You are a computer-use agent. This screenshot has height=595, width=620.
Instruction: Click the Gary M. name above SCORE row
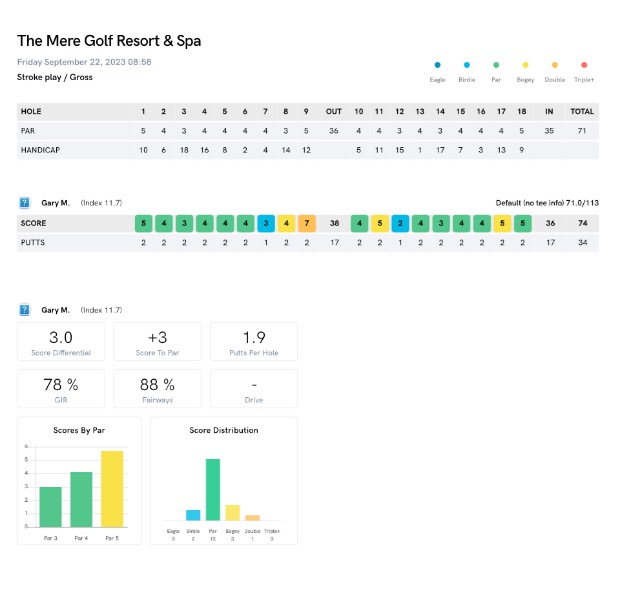[55, 203]
